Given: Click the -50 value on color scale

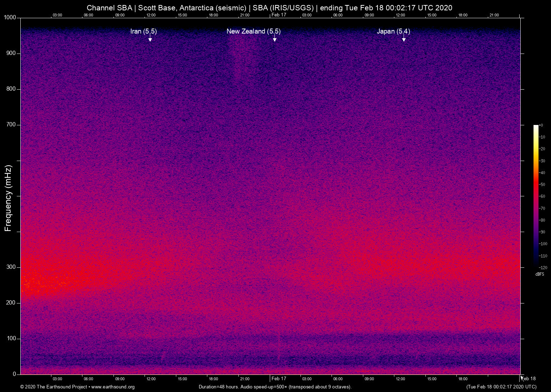Looking at the screenshot, I should 542,185.
